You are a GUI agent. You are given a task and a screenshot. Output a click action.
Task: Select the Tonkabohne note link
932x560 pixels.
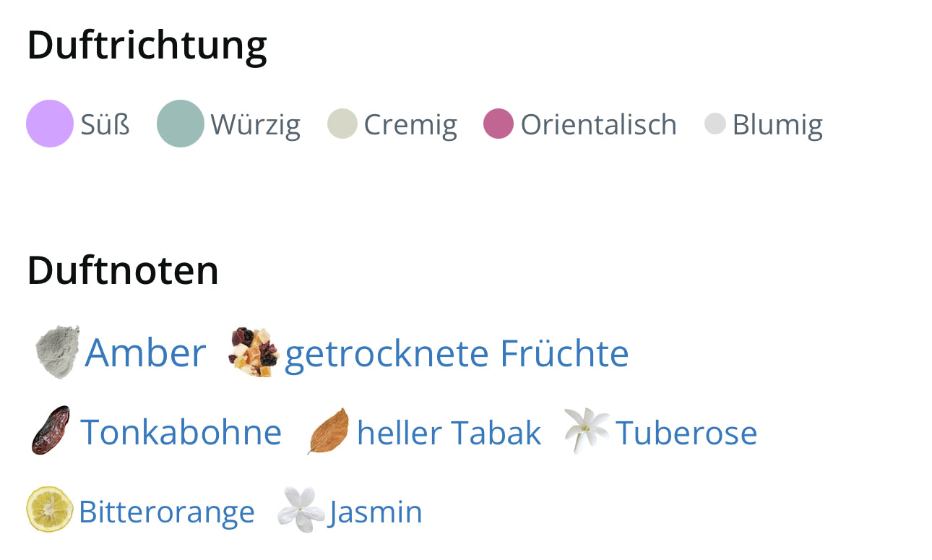(181, 432)
